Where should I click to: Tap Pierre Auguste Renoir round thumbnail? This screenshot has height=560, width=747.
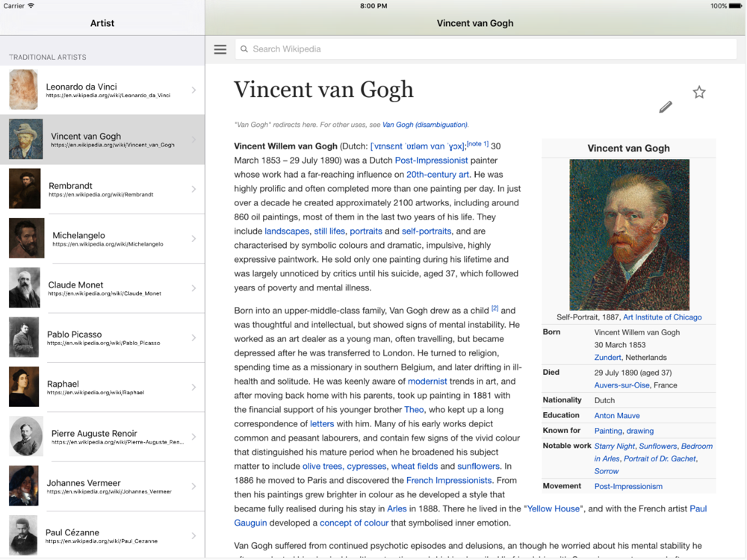point(26,436)
